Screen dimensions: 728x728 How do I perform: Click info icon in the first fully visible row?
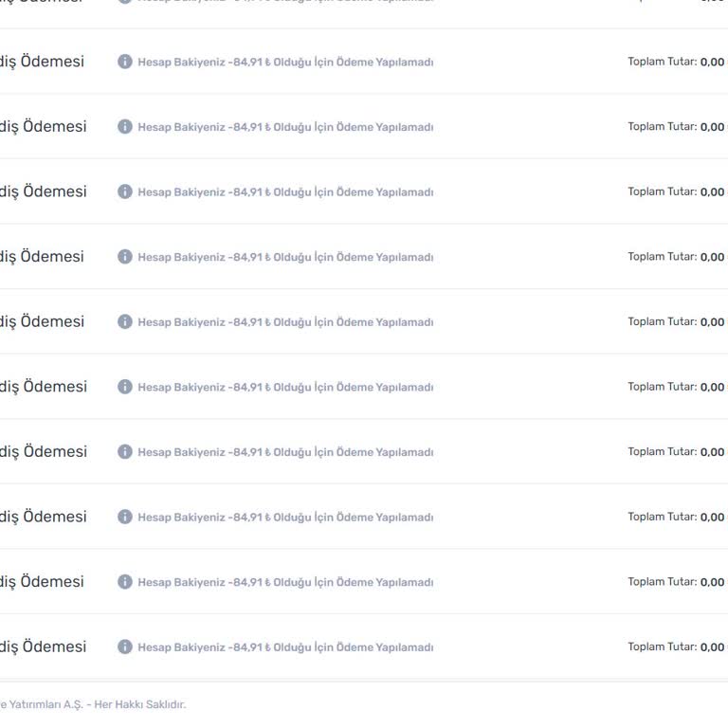pyautogui.click(x=125, y=62)
